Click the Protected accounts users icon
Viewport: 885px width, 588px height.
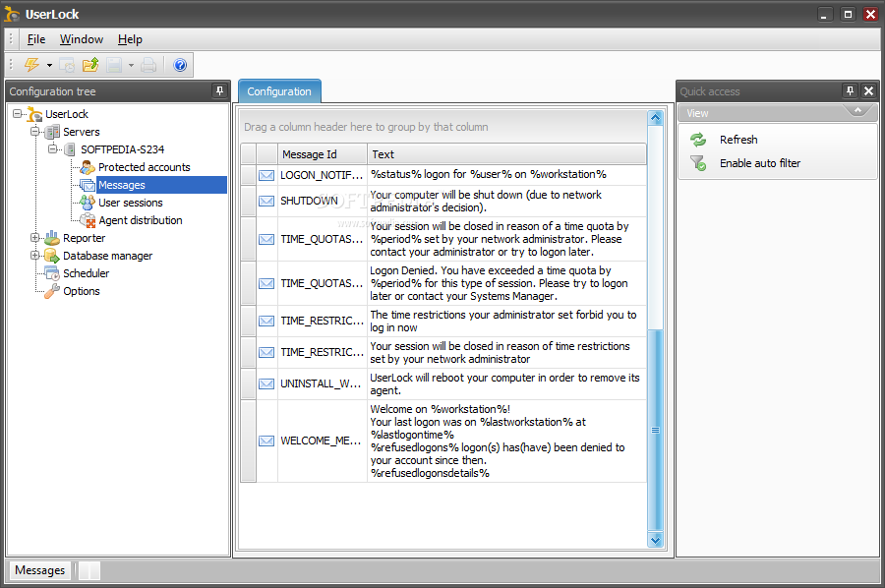click(88, 167)
